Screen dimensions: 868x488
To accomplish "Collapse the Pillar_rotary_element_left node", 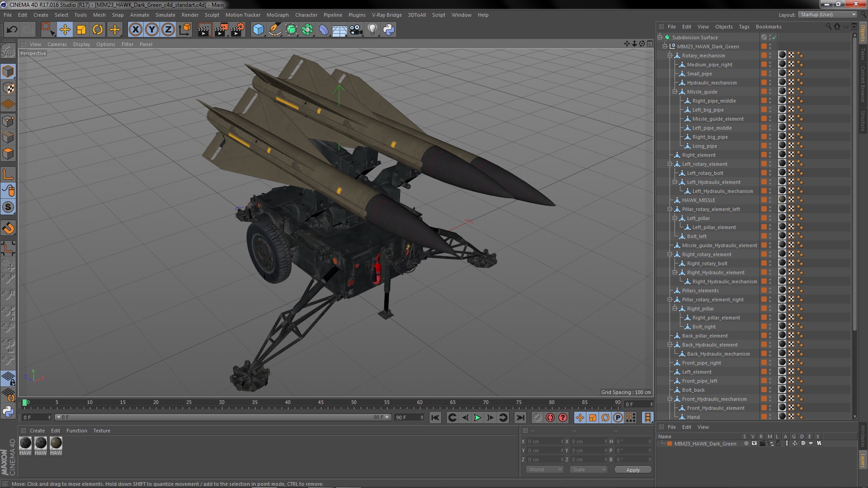I will [670, 209].
